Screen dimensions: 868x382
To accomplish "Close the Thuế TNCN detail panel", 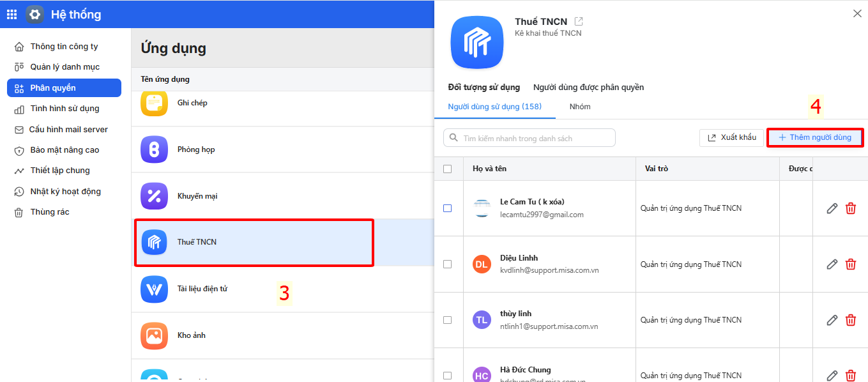I will click(857, 13).
